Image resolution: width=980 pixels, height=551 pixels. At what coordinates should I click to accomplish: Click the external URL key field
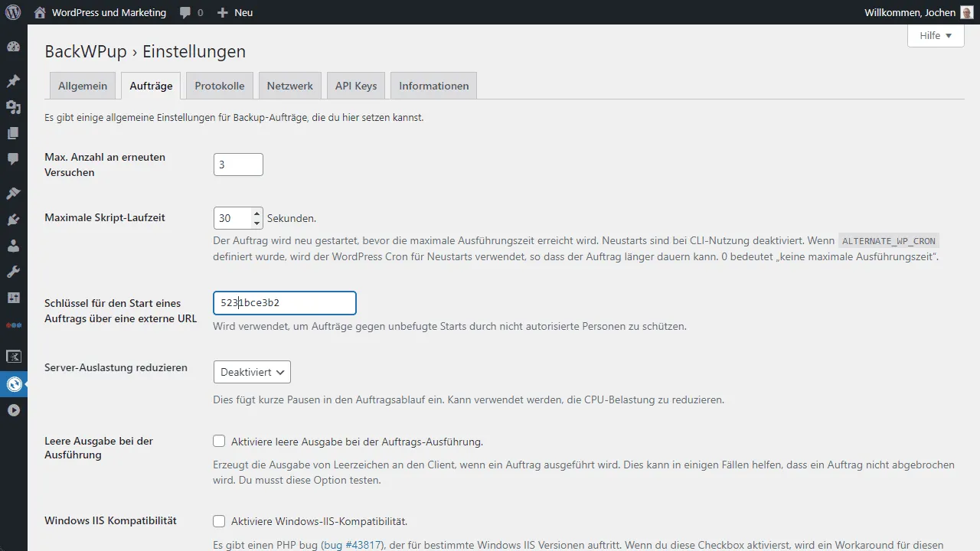[x=285, y=302]
